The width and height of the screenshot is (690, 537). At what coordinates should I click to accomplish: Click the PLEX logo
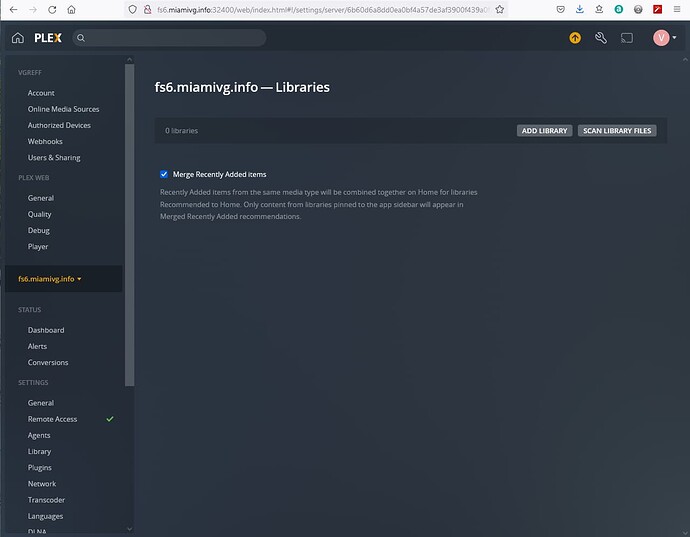[x=48, y=38]
